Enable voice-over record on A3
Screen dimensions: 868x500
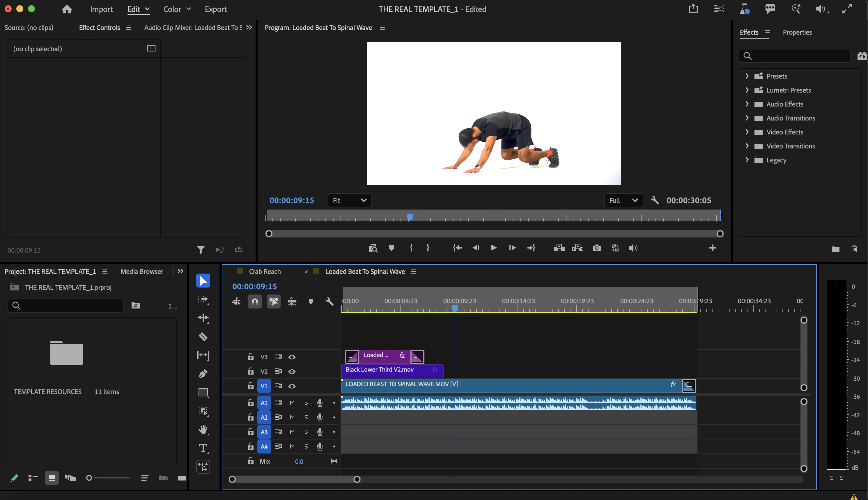(320, 432)
